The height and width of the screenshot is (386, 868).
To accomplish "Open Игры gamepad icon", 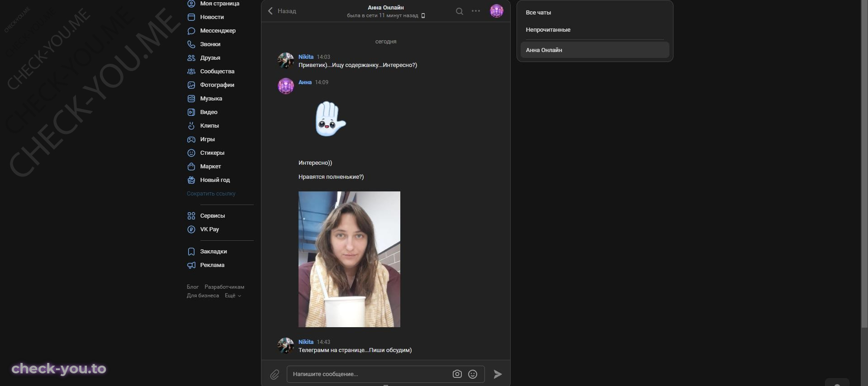I will [x=191, y=139].
